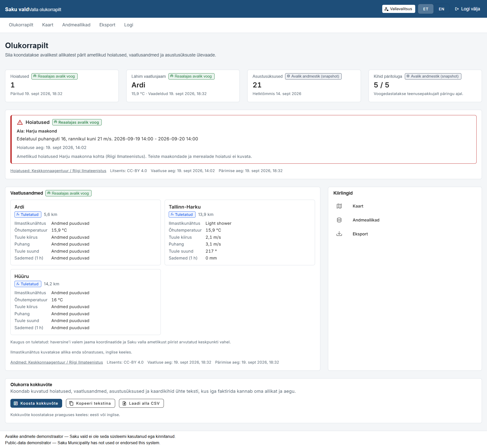
Task: Click the Asustusüksused card showing 21
Action: [x=304, y=86]
